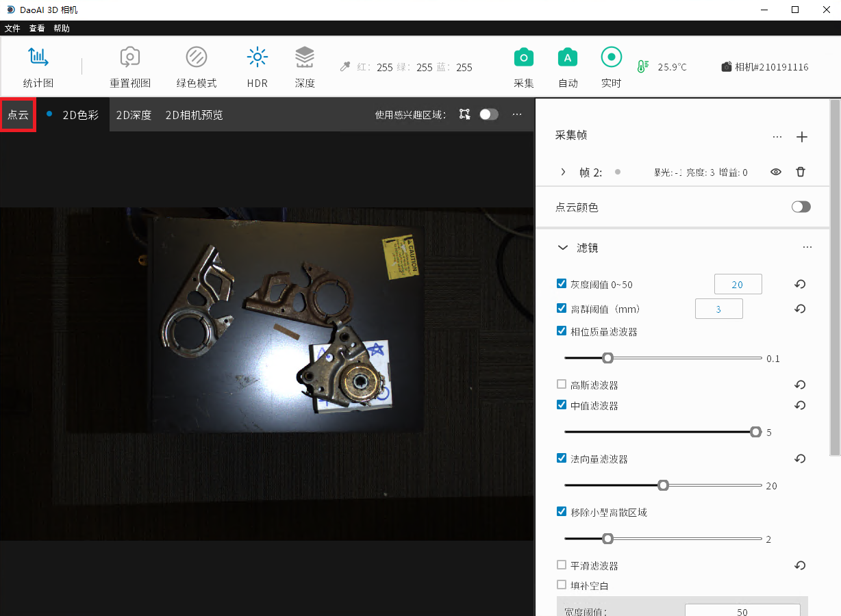The image size is (841, 616).
Task: Toggle visibility of 帧 2 with eye icon
Action: [776, 172]
